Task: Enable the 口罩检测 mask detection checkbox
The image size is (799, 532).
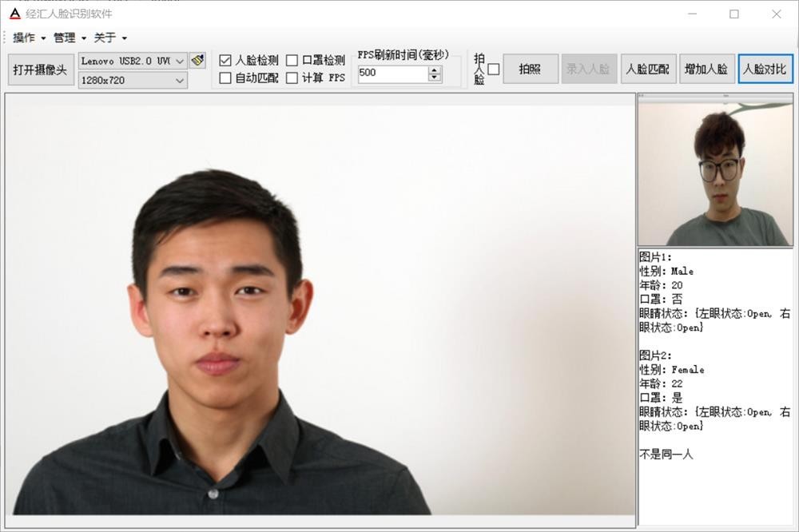Action: 292,60
